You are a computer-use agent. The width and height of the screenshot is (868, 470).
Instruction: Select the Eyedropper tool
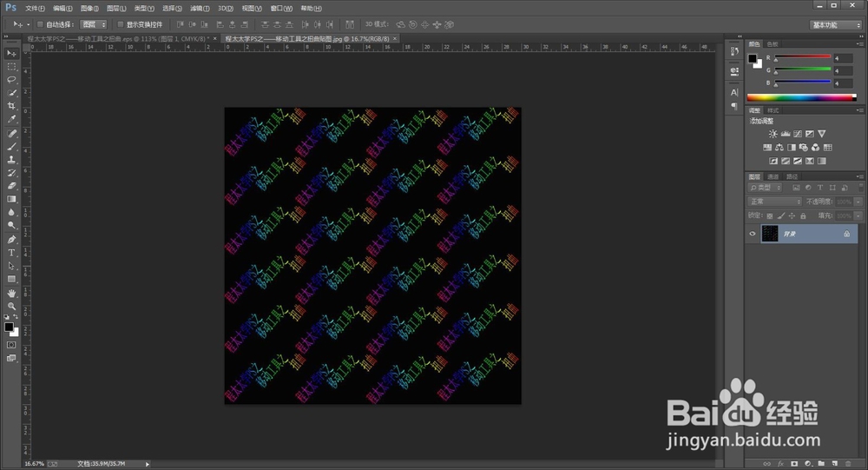(11, 119)
